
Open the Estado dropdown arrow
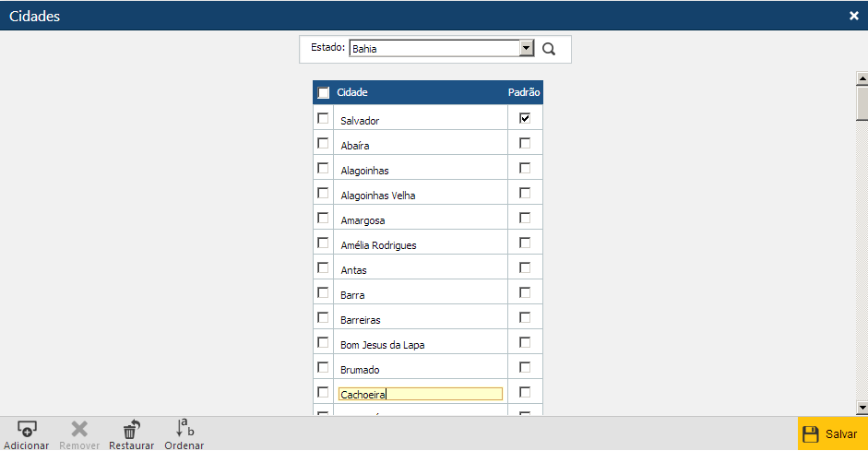pos(527,49)
